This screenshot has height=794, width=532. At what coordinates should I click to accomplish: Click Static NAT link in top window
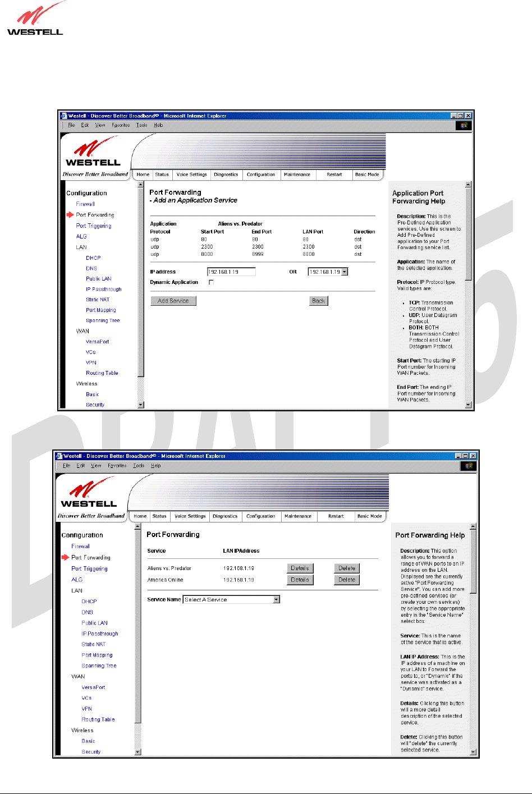tap(98, 300)
